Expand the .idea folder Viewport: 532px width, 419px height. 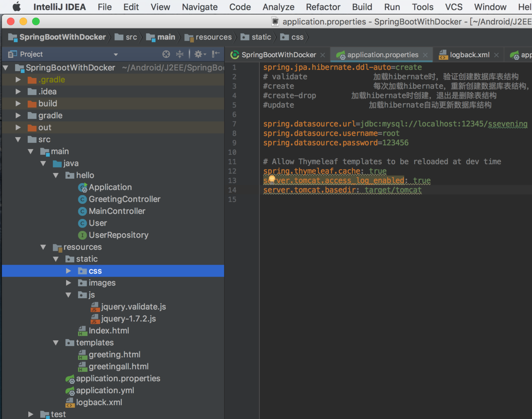18,92
